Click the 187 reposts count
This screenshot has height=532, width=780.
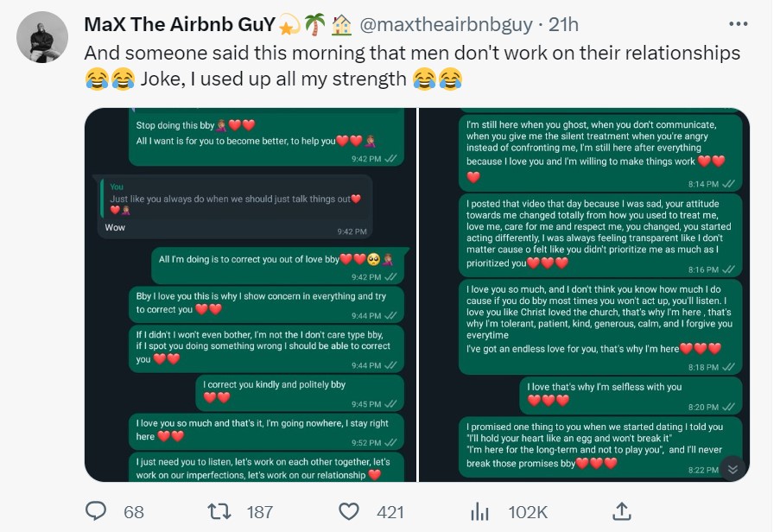click(x=260, y=512)
